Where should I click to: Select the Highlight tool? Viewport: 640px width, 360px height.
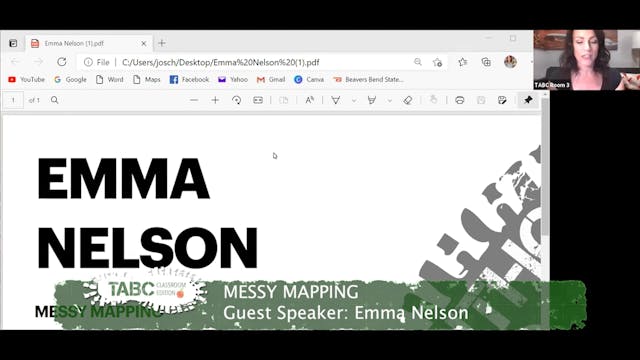tap(371, 100)
